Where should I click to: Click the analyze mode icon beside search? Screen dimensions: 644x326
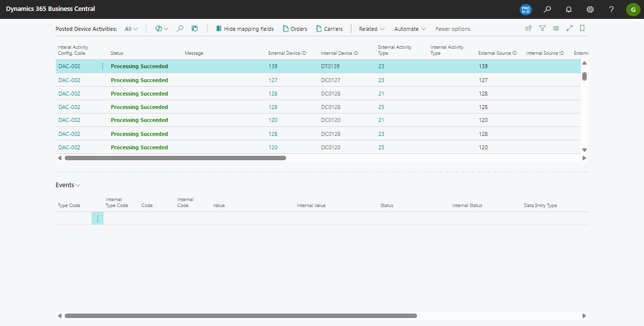coord(195,29)
